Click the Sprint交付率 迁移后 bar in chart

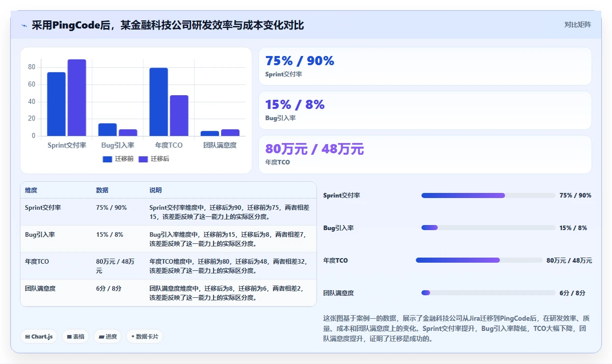(x=77, y=98)
